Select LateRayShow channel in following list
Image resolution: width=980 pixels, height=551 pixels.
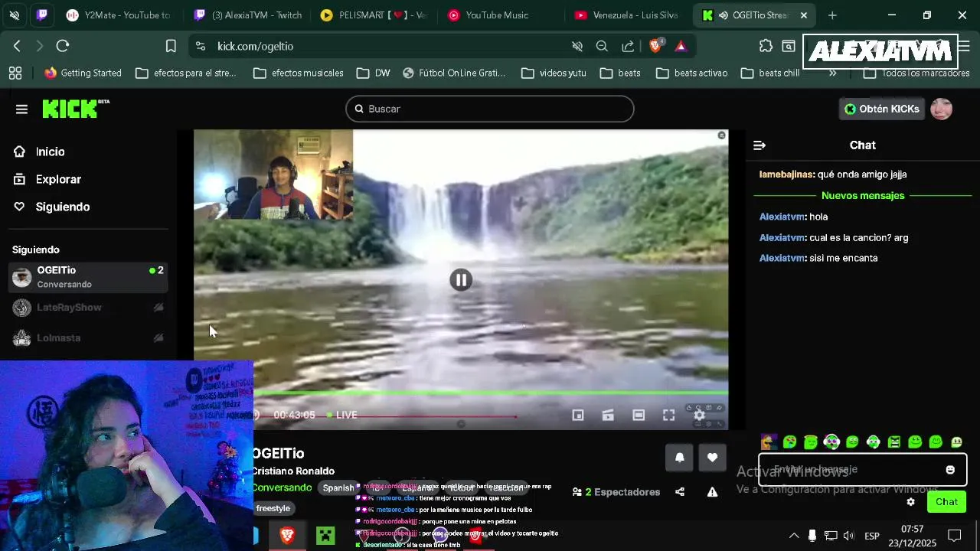[x=88, y=308]
